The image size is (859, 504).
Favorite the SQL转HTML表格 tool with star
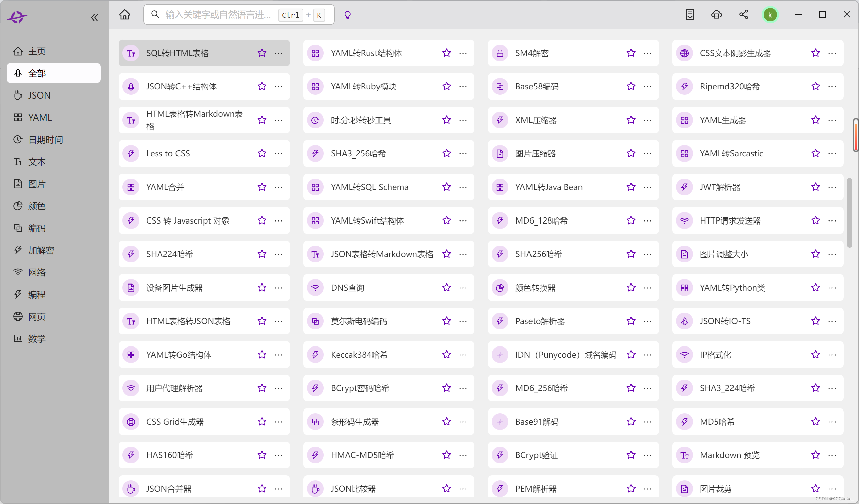coord(262,53)
